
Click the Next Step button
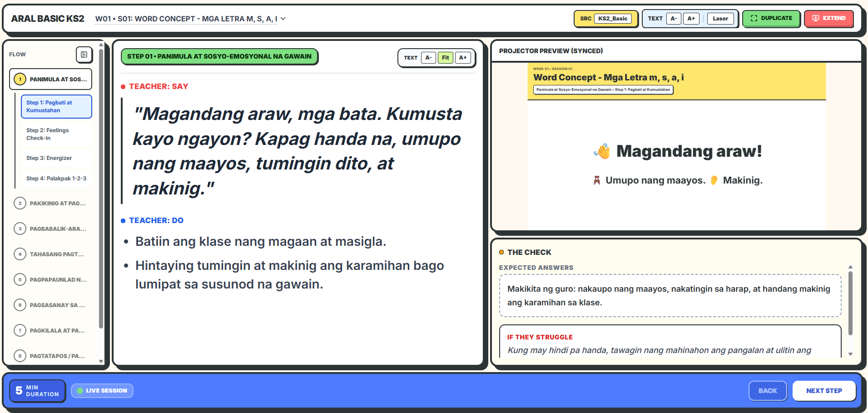[x=824, y=391]
